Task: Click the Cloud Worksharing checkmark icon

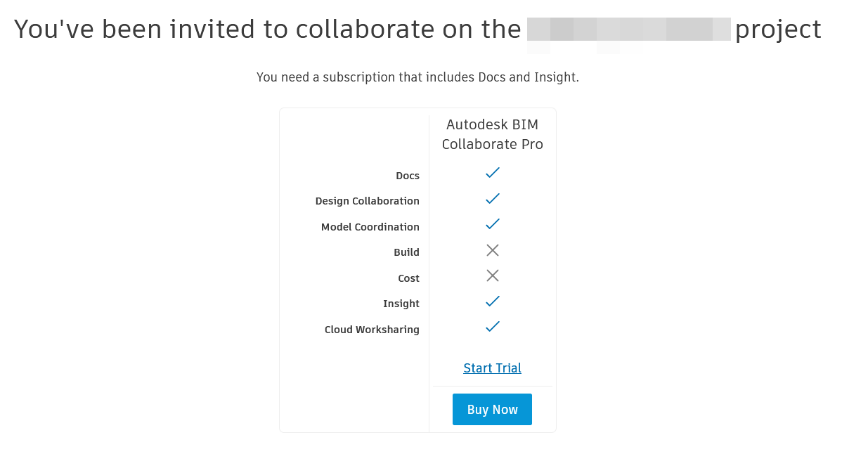Action: [492, 326]
